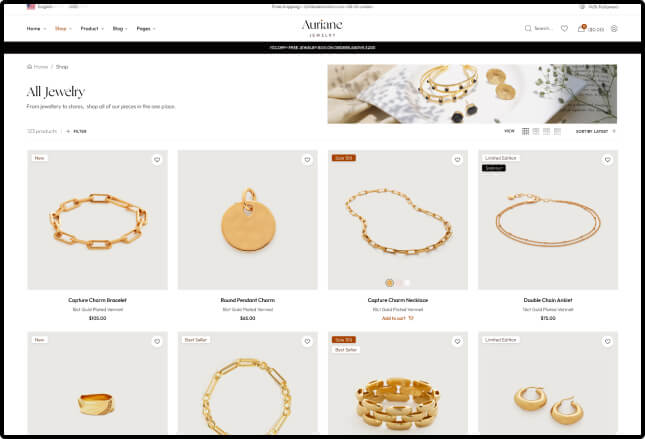Open the Filter button

(77, 131)
